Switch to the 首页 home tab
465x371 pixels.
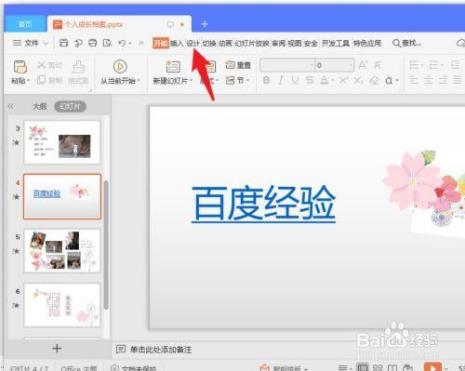(25, 24)
